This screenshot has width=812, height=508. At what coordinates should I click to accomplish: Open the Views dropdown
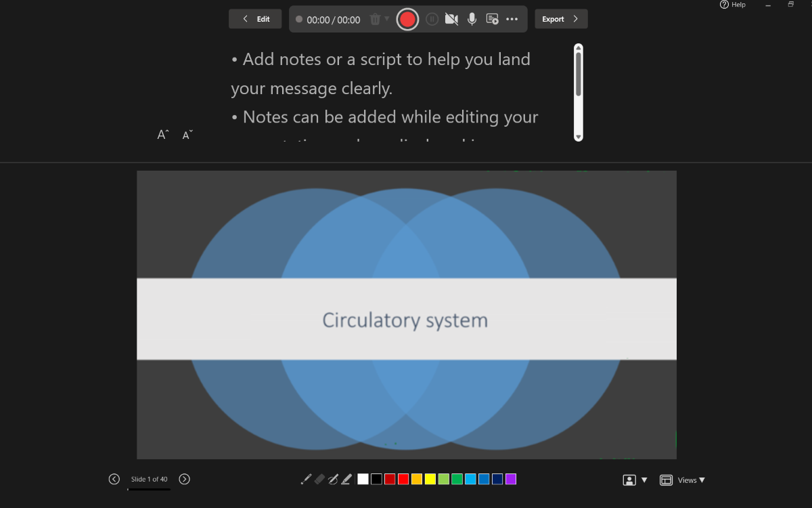pos(683,480)
